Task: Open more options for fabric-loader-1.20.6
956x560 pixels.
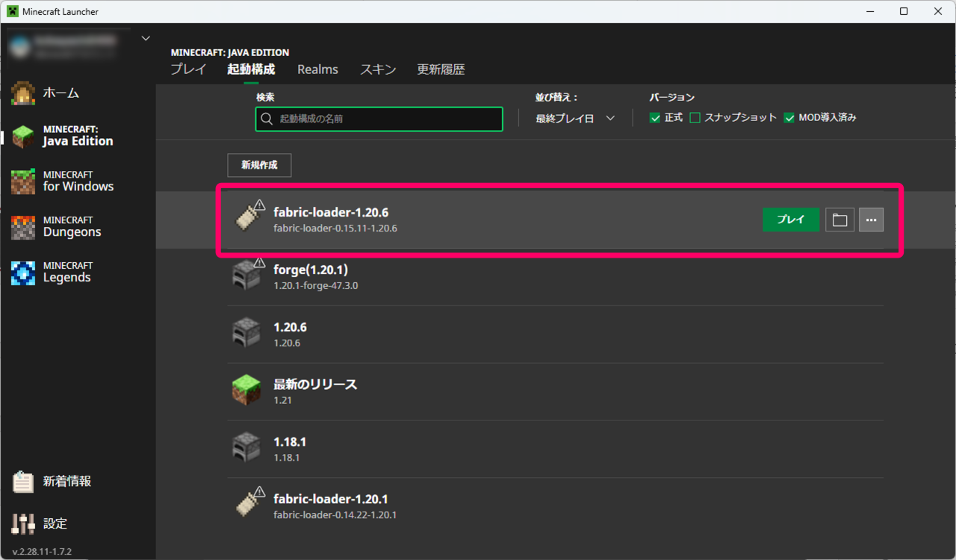Action: pyautogui.click(x=871, y=220)
